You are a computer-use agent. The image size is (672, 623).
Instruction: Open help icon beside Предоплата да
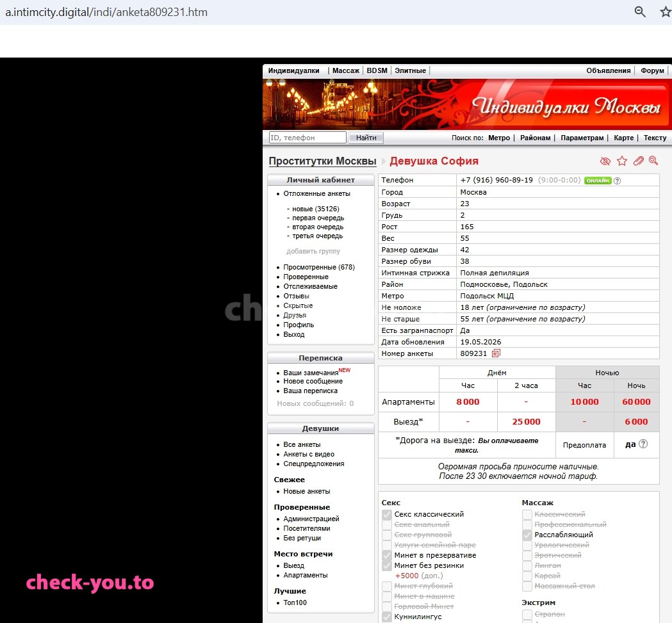click(x=643, y=444)
